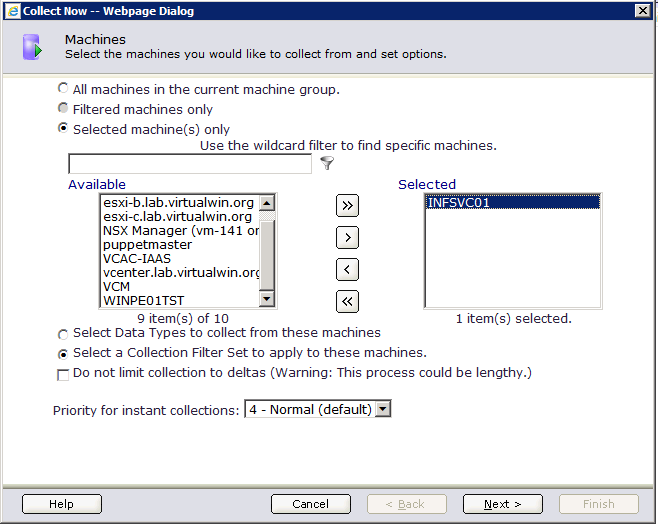Click the Internet Explorer icon in title bar

[13, 11]
